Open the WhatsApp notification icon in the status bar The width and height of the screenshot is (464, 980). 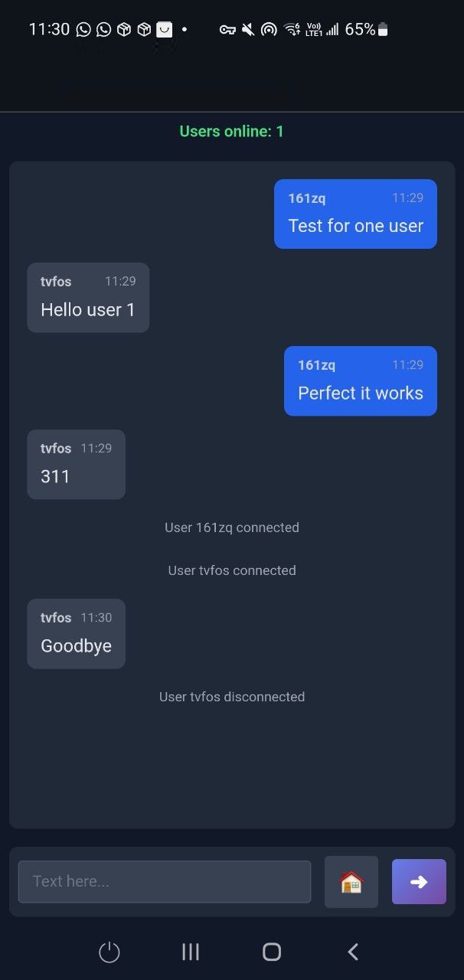(x=83, y=29)
